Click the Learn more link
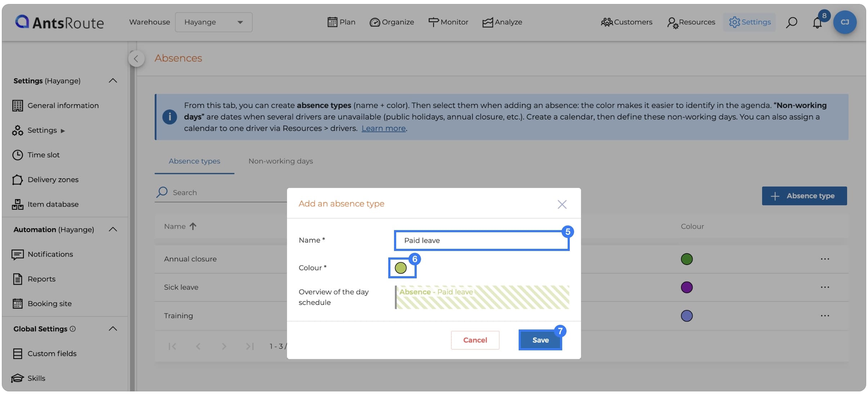This screenshot has width=868, height=395. point(384,128)
